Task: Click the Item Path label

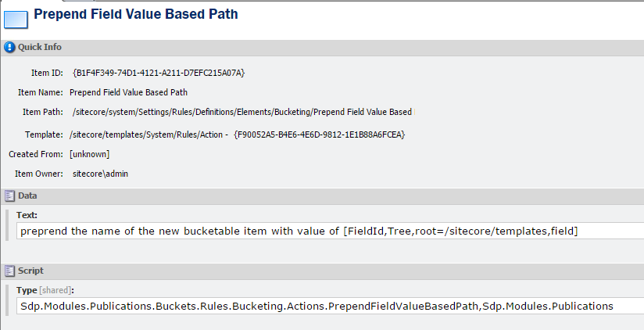Action: point(42,112)
